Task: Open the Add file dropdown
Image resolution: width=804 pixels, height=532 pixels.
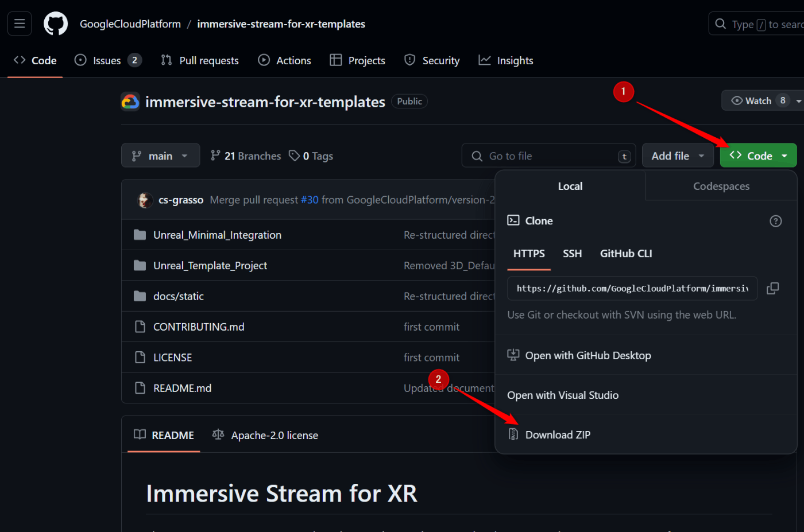Action: point(678,156)
